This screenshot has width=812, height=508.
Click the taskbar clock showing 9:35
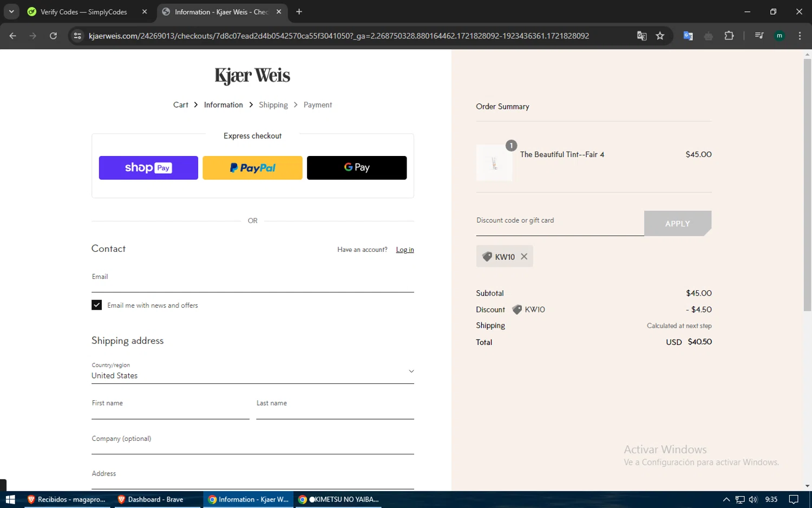click(x=771, y=499)
